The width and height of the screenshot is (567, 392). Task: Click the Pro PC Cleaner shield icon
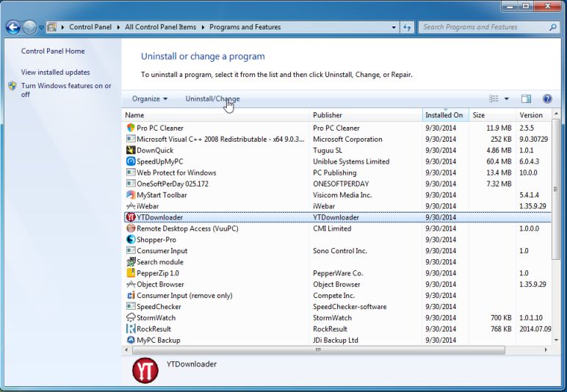(131, 128)
